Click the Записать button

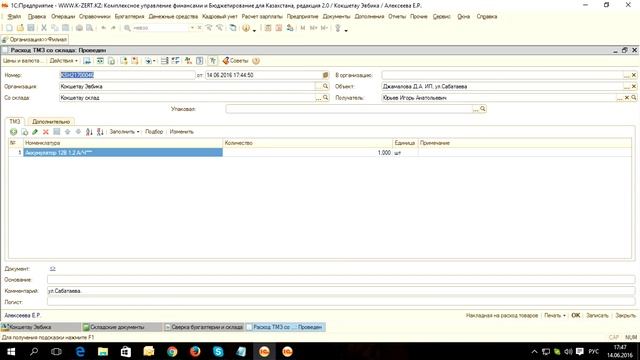point(597,316)
